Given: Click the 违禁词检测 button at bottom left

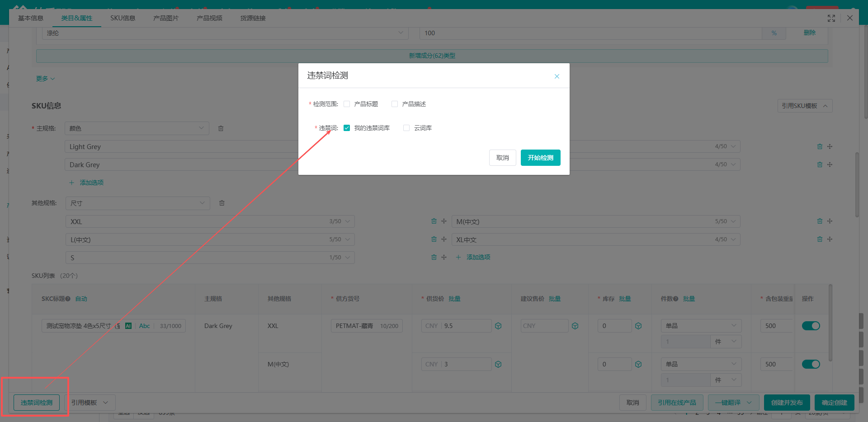Looking at the screenshot, I should pos(37,403).
